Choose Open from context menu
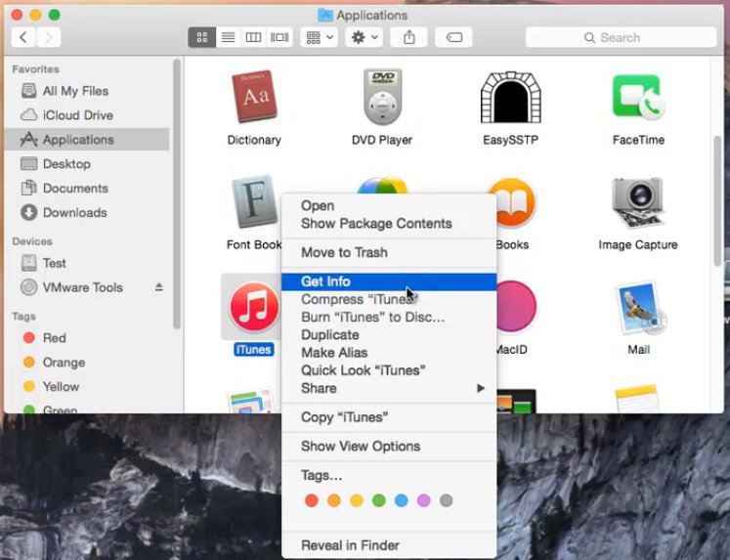The width and height of the screenshot is (730, 560). click(x=389, y=206)
